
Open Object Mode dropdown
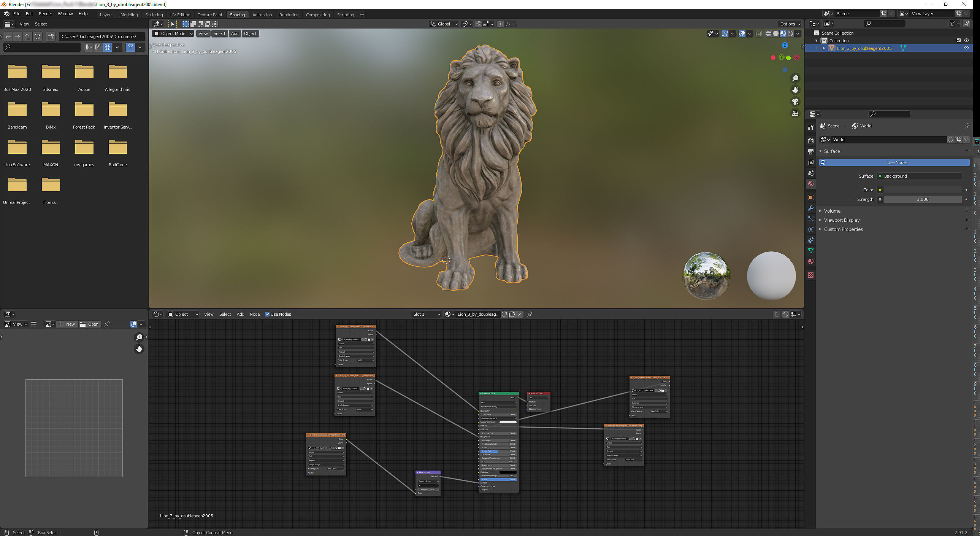[x=173, y=33]
